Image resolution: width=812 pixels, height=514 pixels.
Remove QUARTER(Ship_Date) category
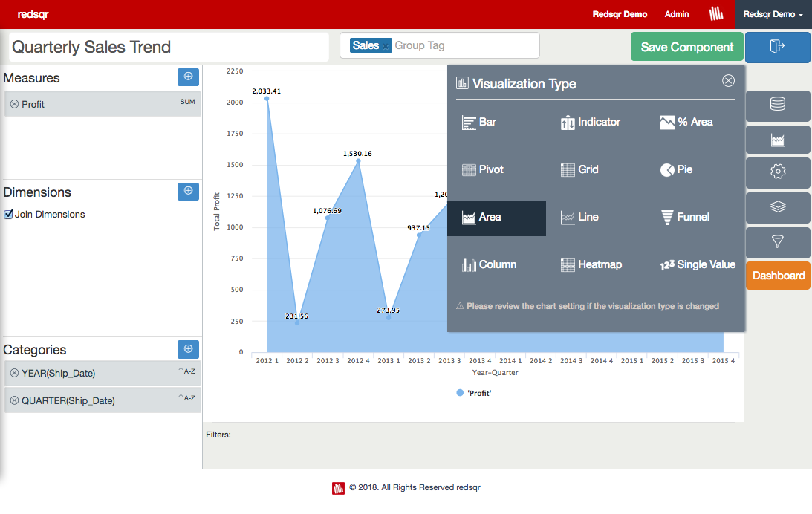[x=15, y=400]
